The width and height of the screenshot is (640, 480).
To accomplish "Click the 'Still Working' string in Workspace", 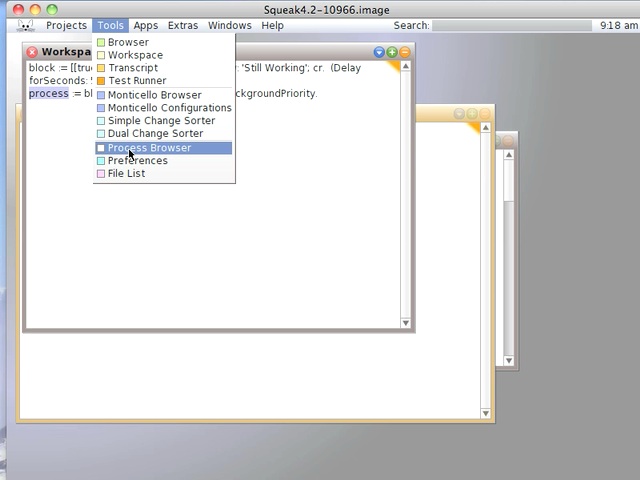I will (274, 68).
